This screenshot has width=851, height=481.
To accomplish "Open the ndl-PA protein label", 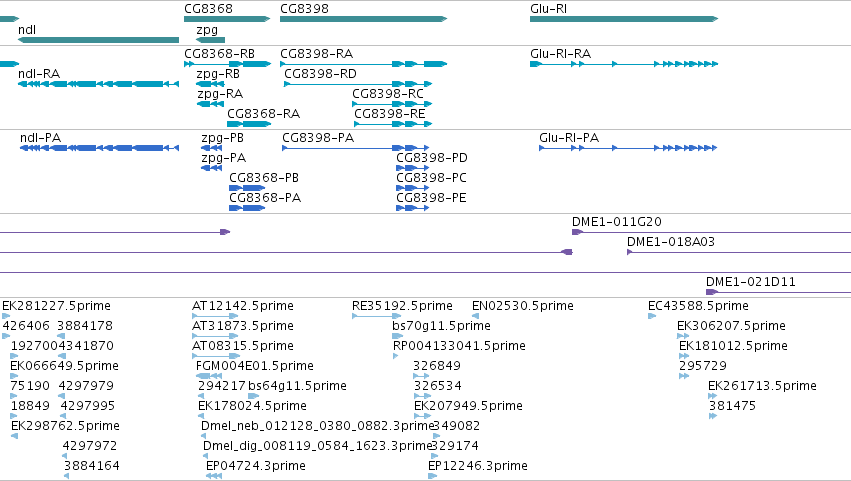I will 40,138.
